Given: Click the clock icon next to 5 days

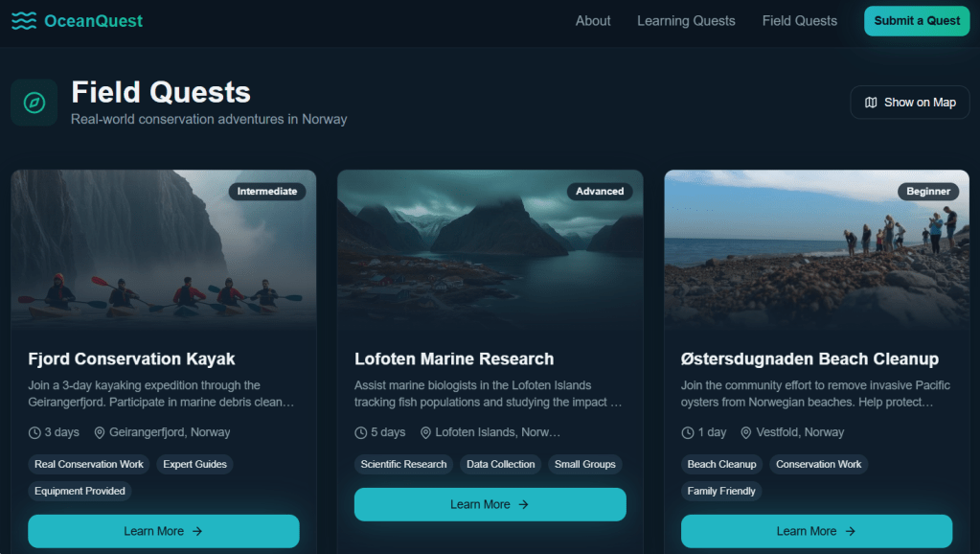Looking at the screenshot, I should point(361,432).
